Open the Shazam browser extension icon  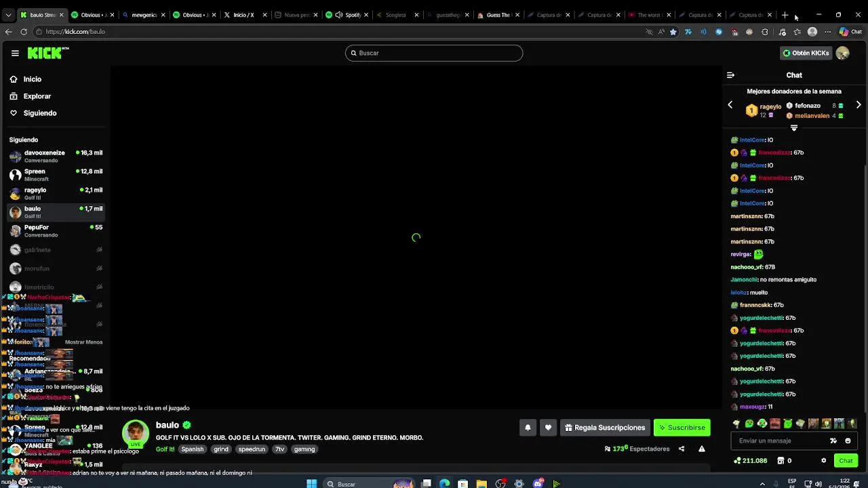pos(719,32)
